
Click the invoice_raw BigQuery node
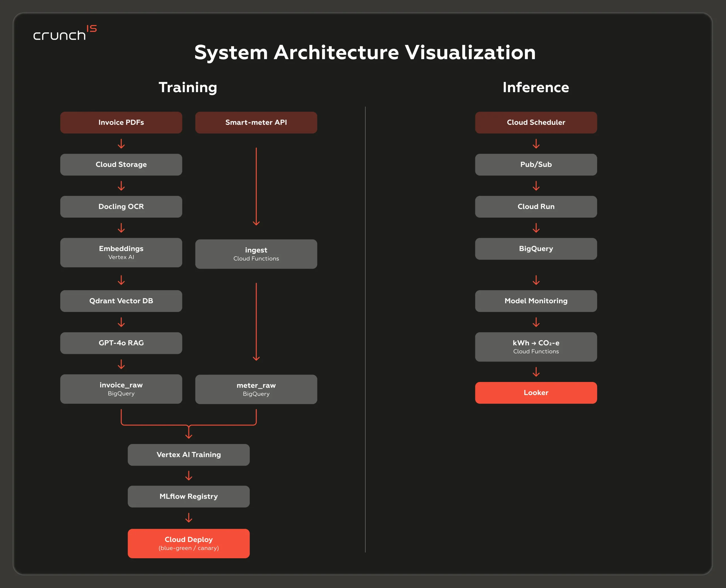[121, 389]
